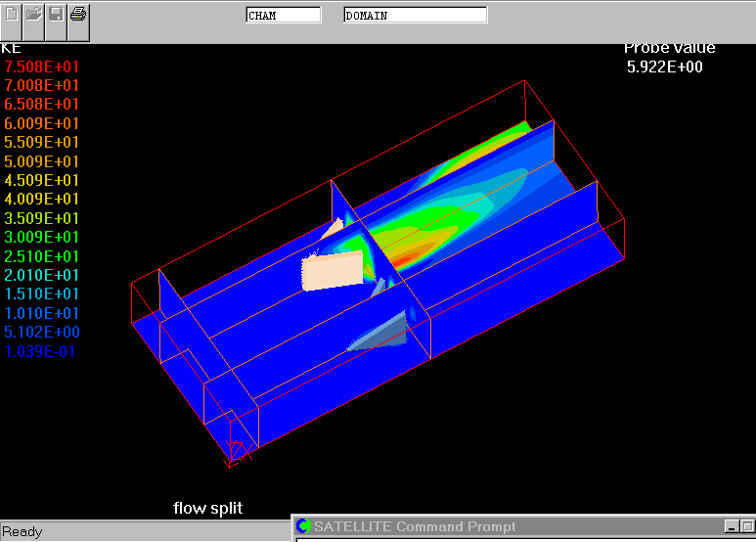
Task: Maximize the SATELLITE Command Prompt window
Action: pos(748,527)
